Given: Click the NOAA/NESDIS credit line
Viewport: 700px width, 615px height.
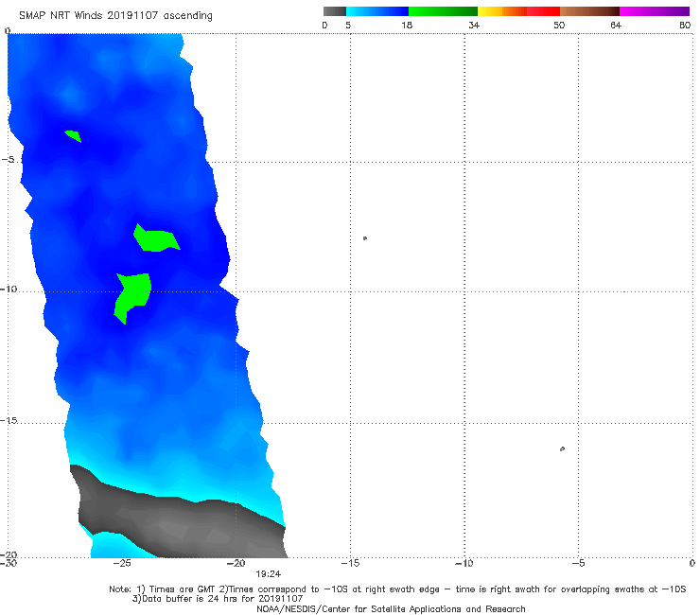Looking at the screenshot, I should pyautogui.click(x=391, y=609).
